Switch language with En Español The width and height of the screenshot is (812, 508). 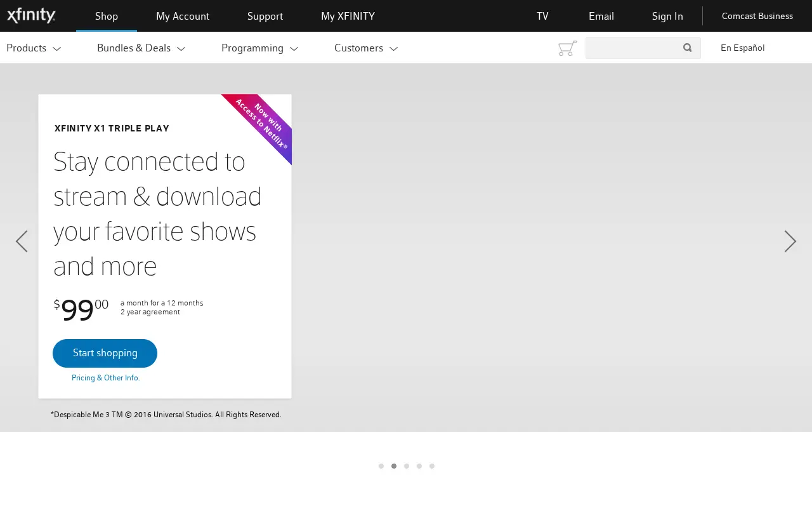click(742, 48)
